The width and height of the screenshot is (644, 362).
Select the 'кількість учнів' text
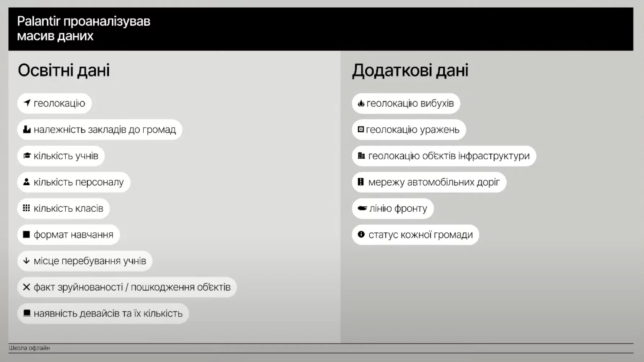click(66, 156)
